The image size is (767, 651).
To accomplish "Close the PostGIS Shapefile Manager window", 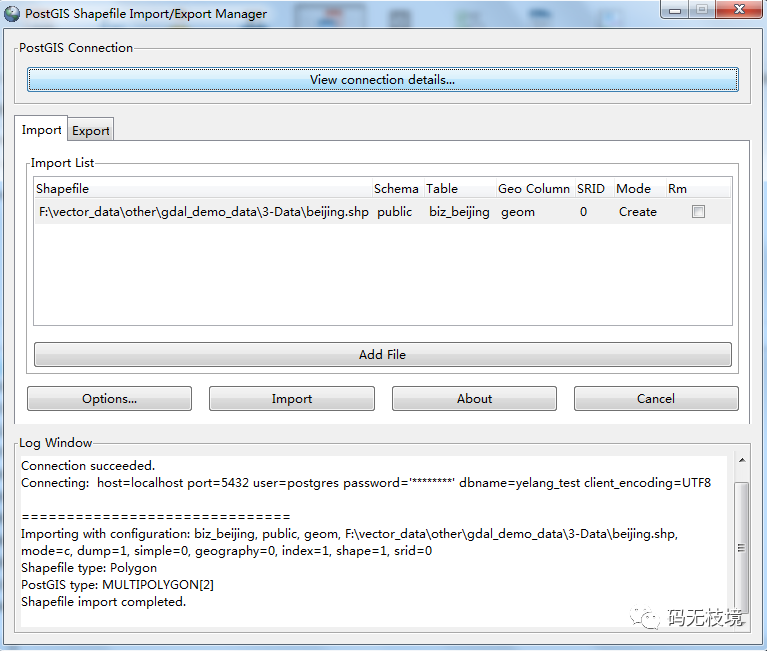I will click(739, 10).
